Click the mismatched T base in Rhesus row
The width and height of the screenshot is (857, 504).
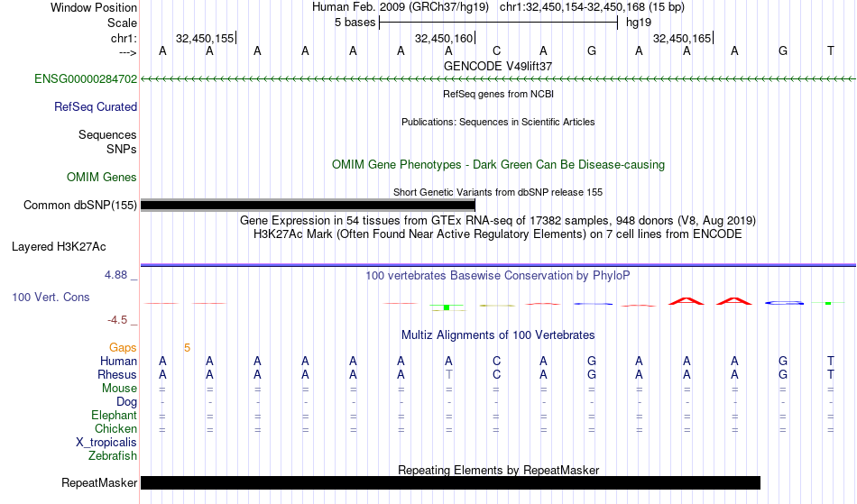click(x=448, y=374)
